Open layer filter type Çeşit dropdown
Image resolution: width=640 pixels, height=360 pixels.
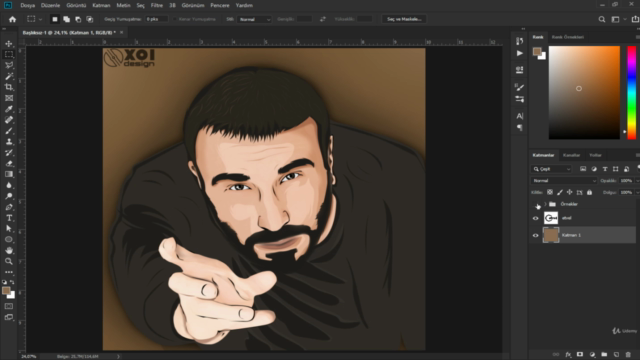552,169
